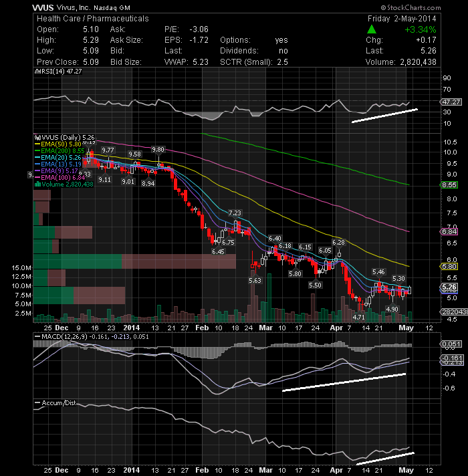
Task: Click the Options value yes
Action: (281, 40)
